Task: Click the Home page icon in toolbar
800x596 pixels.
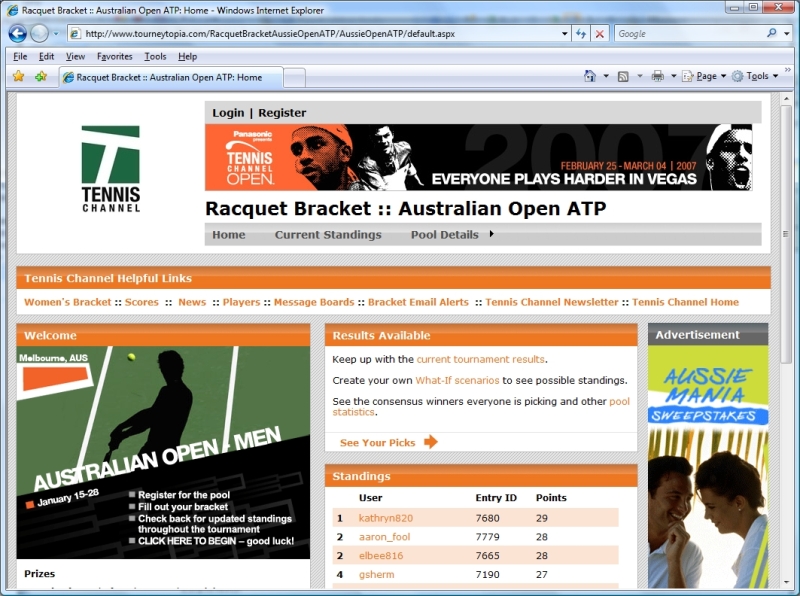Action: click(x=590, y=76)
